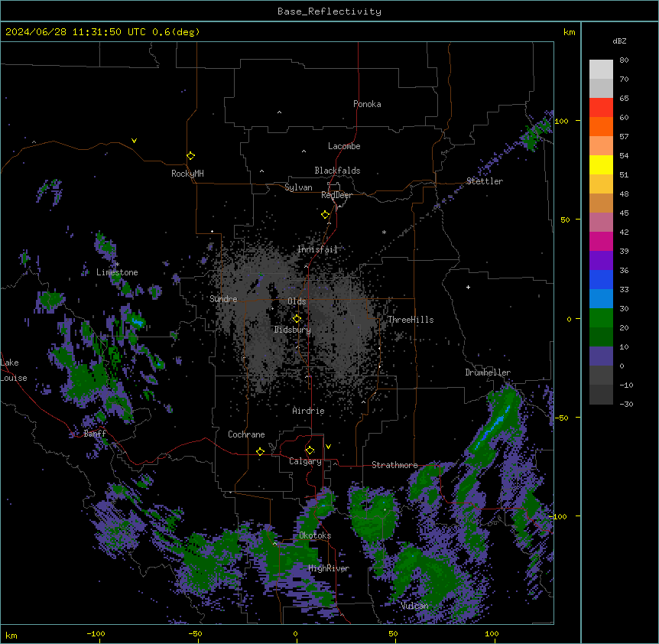Pick the yellow diamond between Olds and Didsbury
The image size is (659, 644).
point(297,319)
